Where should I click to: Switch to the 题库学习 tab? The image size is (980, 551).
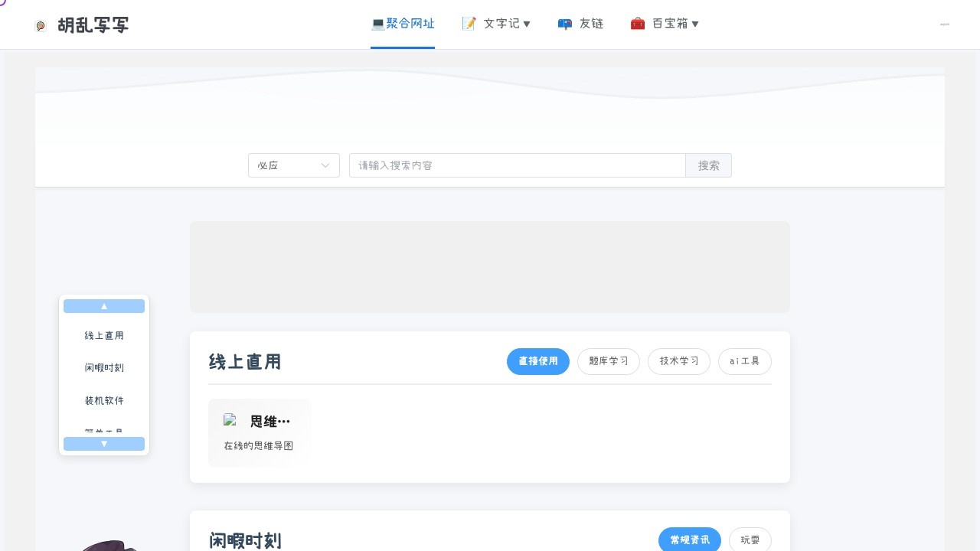(608, 361)
